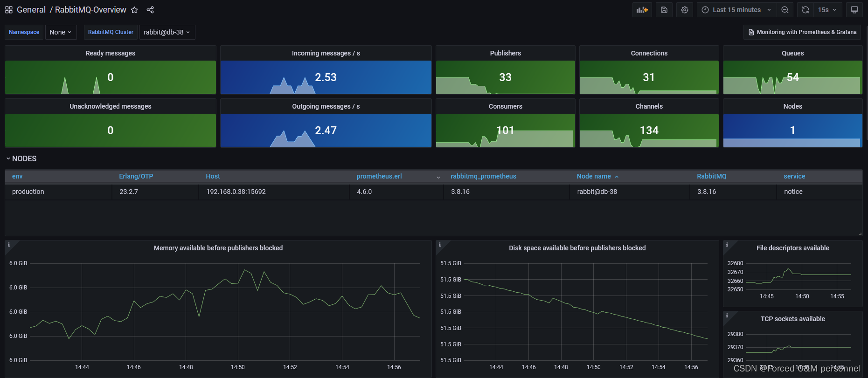Viewport: 868px width, 378px height.
Task: Click the env column header
Action: click(x=17, y=176)
